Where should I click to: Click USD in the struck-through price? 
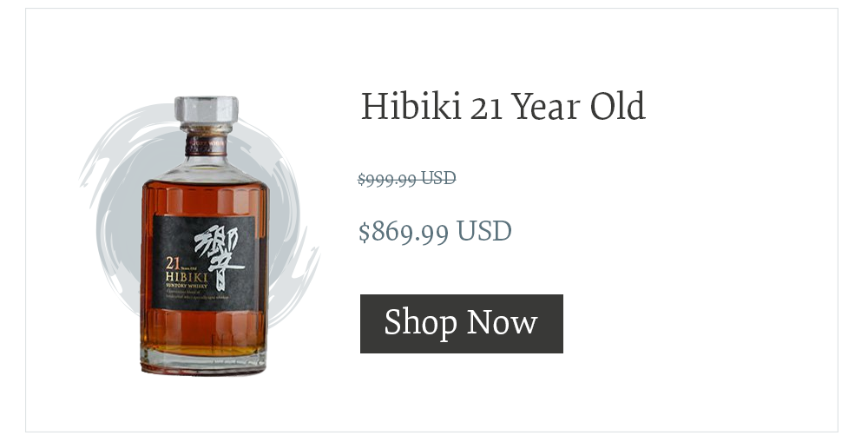click(438, 178)
